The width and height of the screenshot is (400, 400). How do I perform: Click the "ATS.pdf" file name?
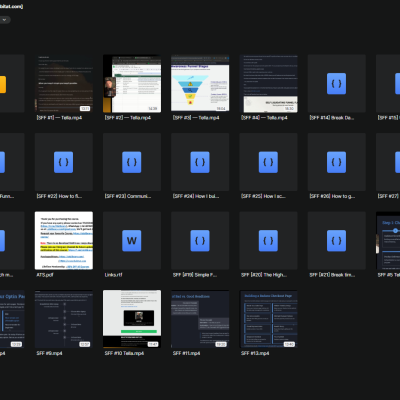(45, 275)
